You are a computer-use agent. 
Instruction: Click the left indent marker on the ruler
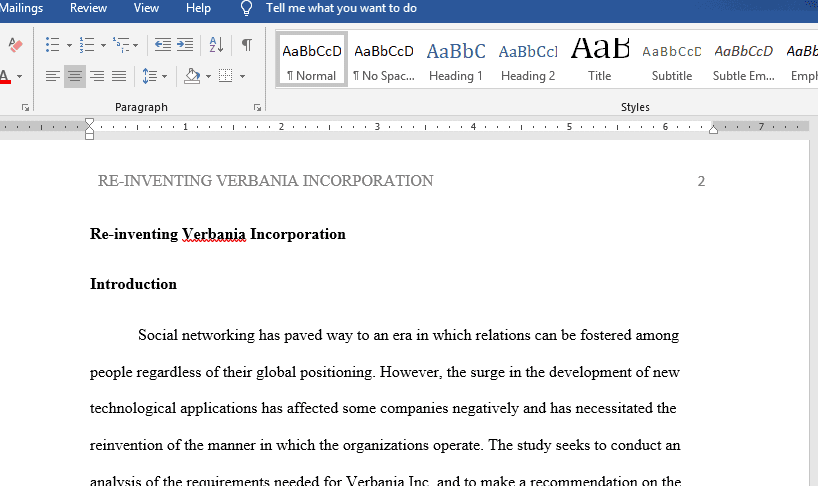(x=89, y=136)
